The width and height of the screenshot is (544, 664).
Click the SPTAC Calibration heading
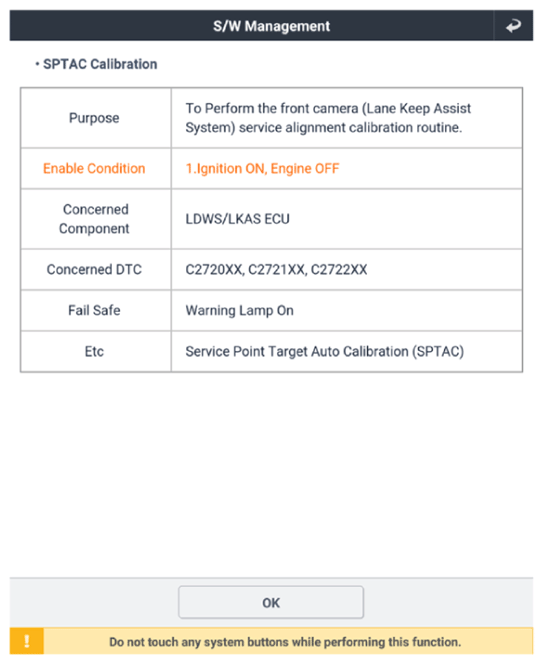coord(100,64)
